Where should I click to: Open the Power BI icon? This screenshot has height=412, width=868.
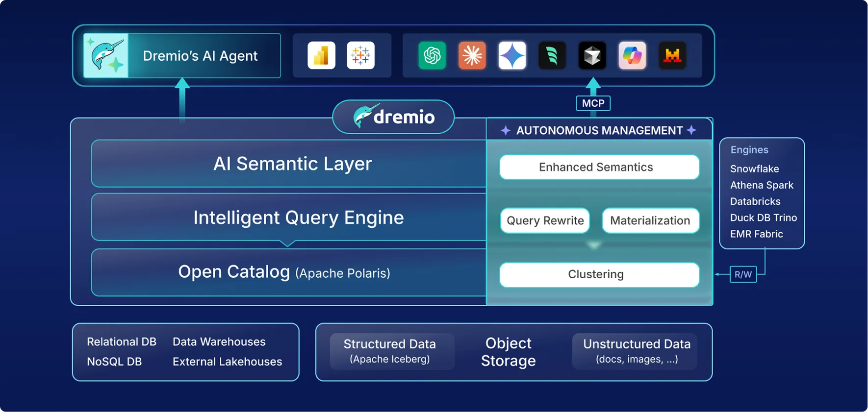pos(321,55)
